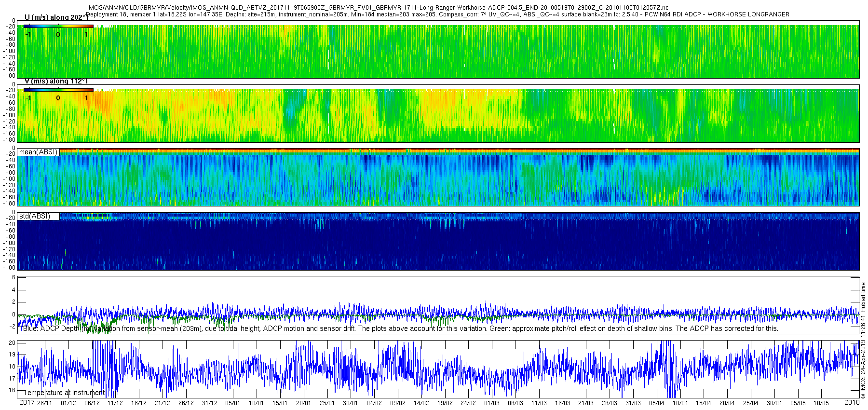This screenshot has width=868, height=410.
Task: Click the 'V (m/s) along 112°T' panel title
Action: click(x=56, y=81)
